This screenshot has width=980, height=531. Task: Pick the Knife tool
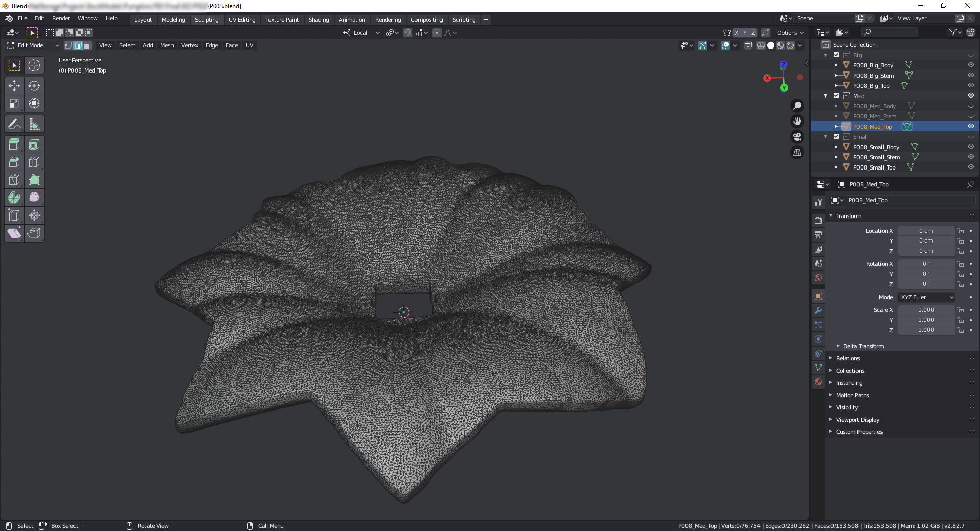click(x=14, y=180)
